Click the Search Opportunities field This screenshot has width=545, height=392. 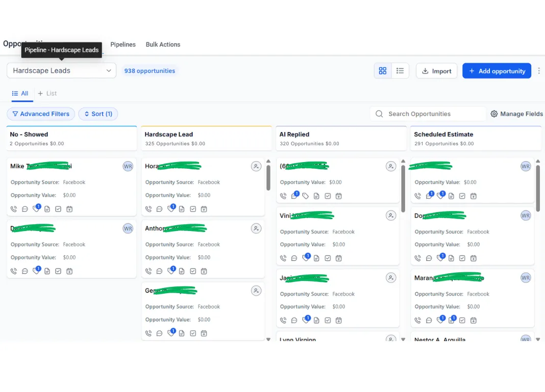tap(428, 114)
